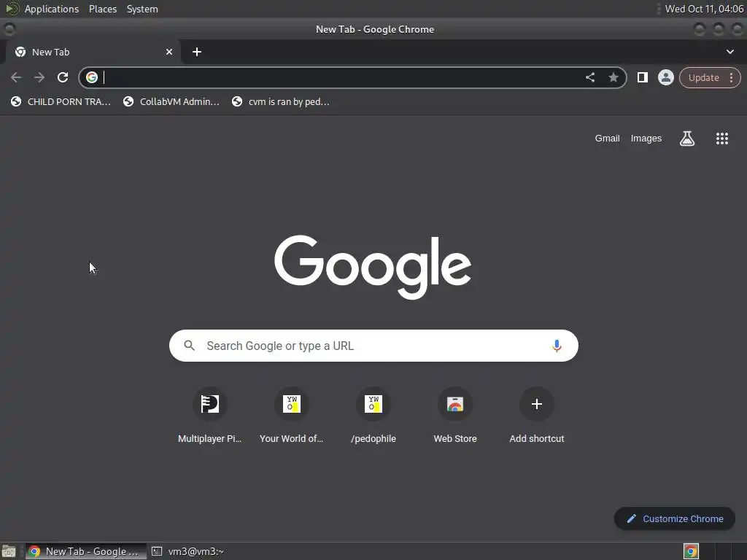Click the MATE logo beside Applications
Image resolution: width=747 pixels, height=560 pixels.
point(12,9)
